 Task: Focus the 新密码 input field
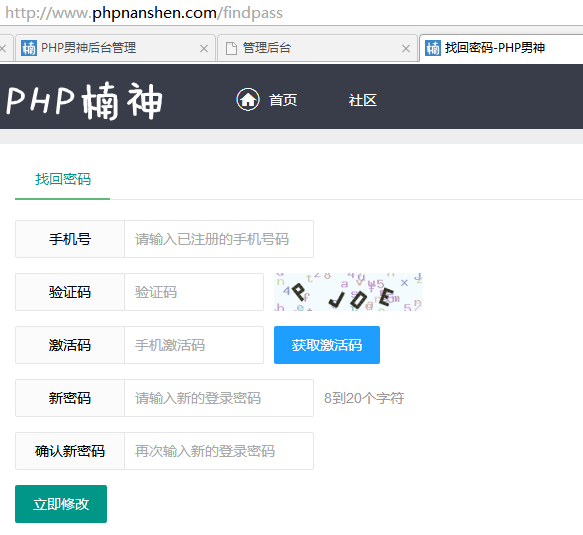tap(219, 398)
